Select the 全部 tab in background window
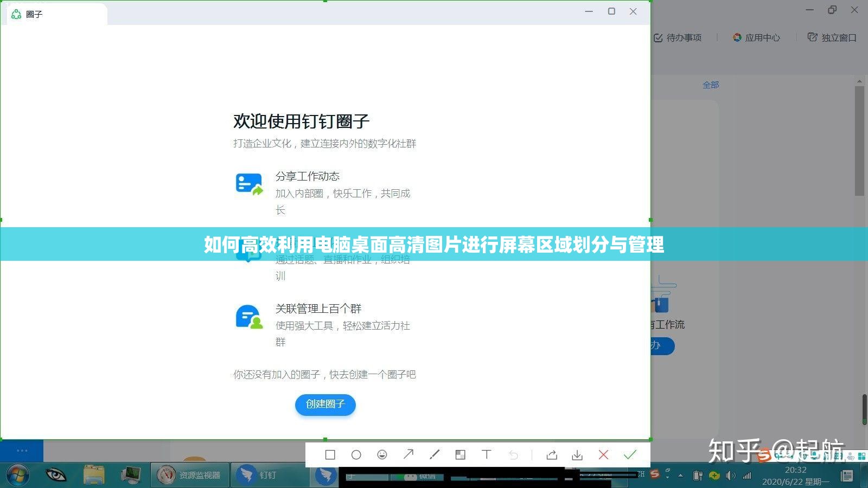The image size is (868, 488). [711, 85]
